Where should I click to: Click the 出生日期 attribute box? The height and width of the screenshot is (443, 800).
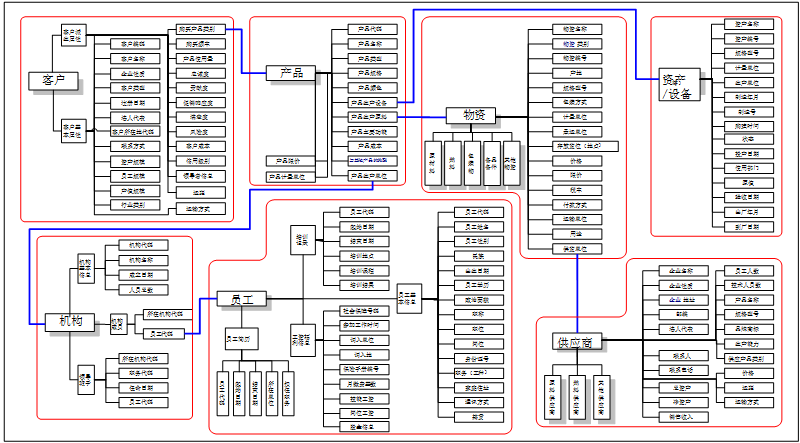479,270
